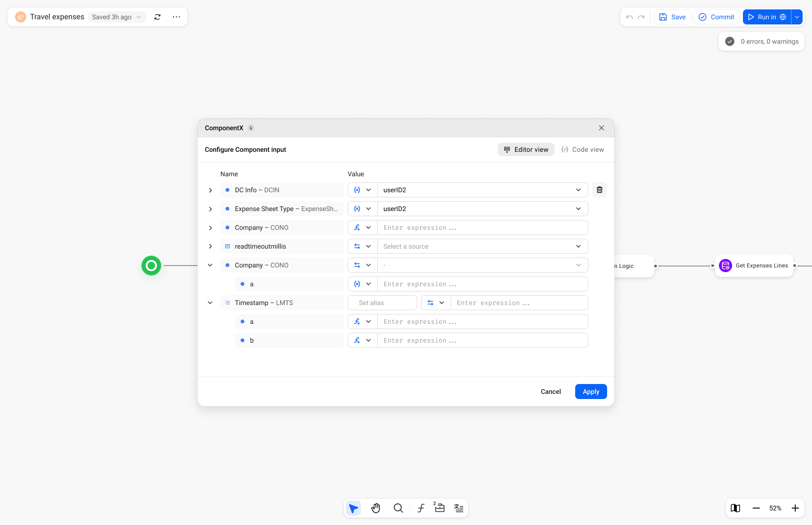The width and height of the screenshot is (812, 525).
Task: Commit the Travel expenses changes
Action: (717, 16)
